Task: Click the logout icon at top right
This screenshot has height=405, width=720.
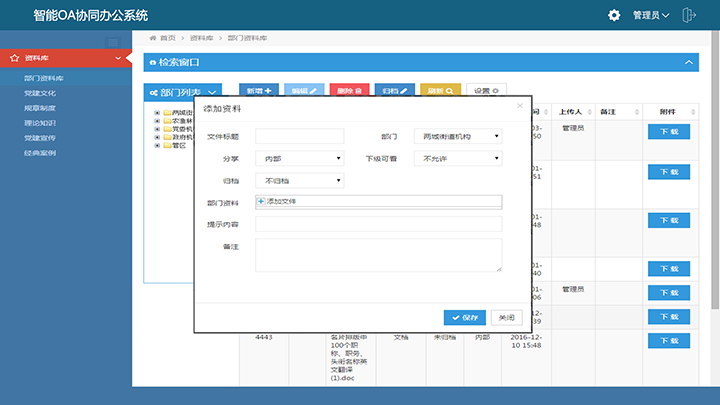Action: [688, 15]
